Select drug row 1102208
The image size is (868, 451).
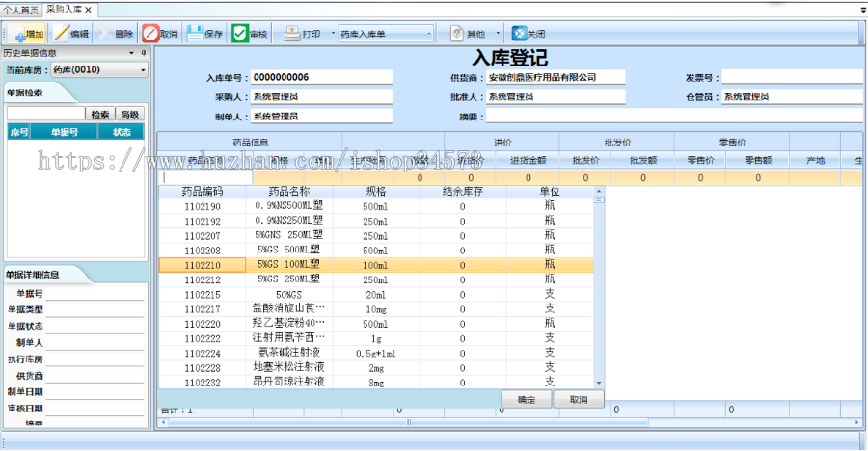pos(376,251)
